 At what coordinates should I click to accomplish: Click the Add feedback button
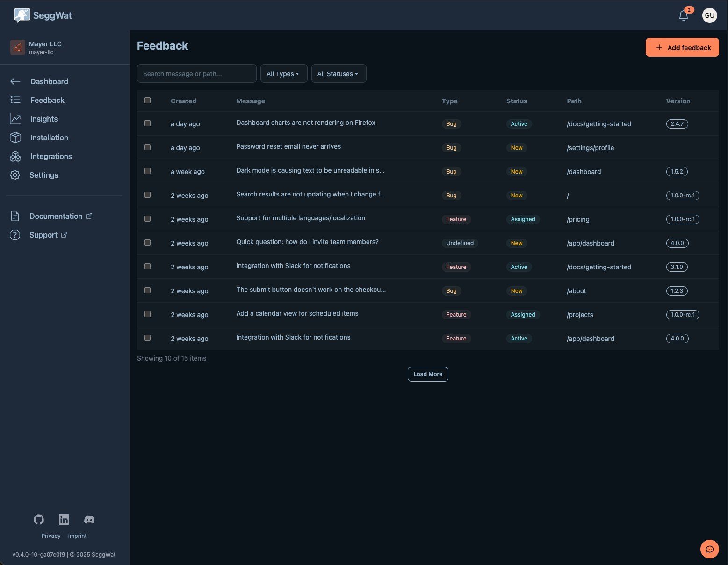point(682,47)
